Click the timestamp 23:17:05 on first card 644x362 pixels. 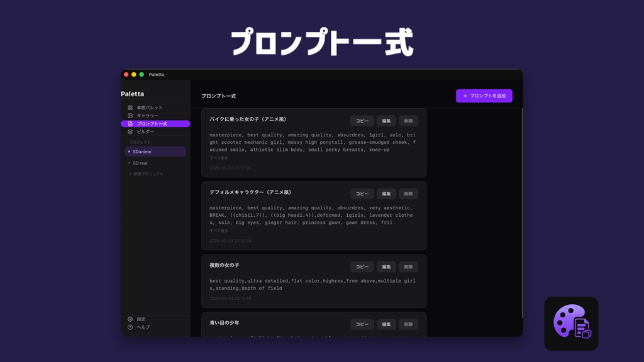230,168
